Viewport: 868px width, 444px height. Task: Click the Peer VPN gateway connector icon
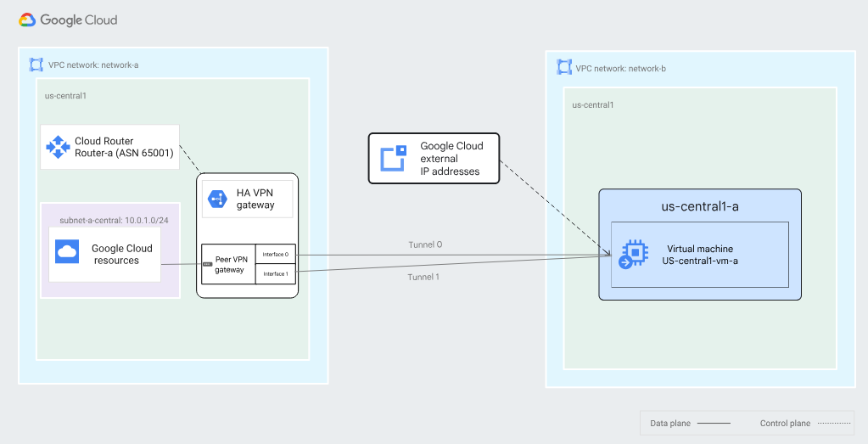pyautogui.click(x=208, y=264)
